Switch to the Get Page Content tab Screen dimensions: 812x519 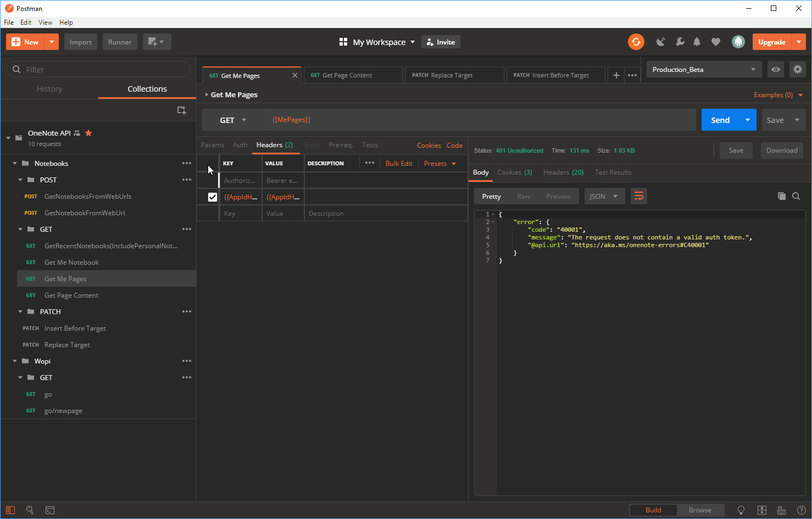346,75
